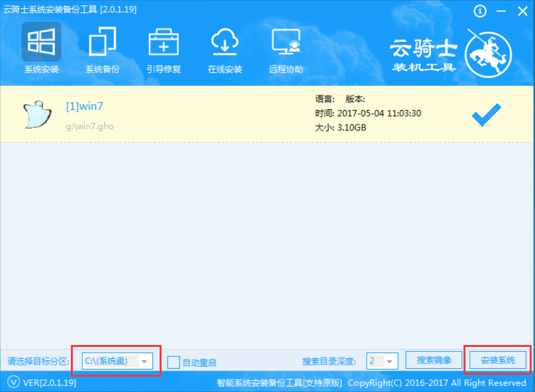Toggle the blue checkmark on win7 row
Image resolution: width=535 pixels, height=392 pixels.
coord(486,116)
